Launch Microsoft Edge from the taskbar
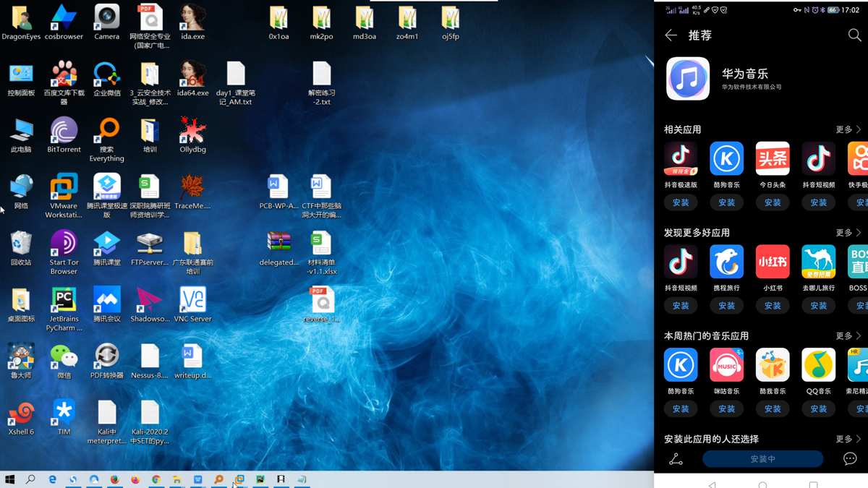Image resolution: width=868 pixels, height=488 pixels. [x=52, y=479]
